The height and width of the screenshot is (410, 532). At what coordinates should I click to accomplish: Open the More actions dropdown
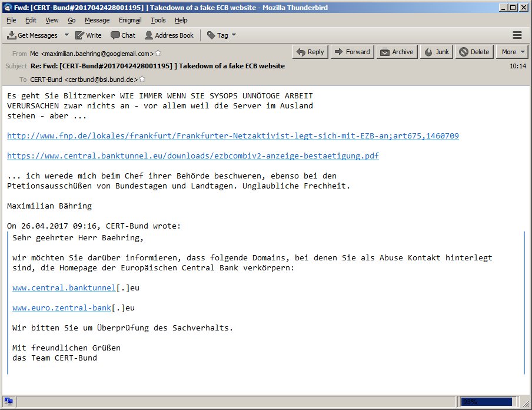click(x=513, y=52)
